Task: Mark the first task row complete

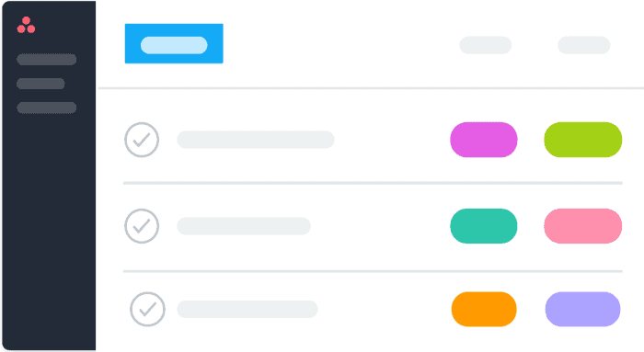Action: pyautogui.click(x=142, y=140)
